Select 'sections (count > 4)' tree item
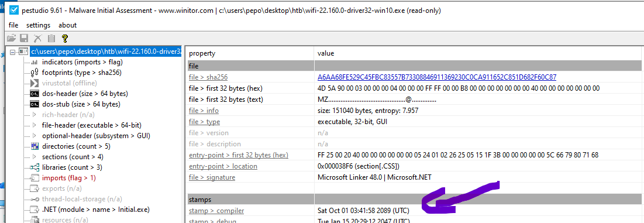Viewport: 644px width, 223px height. pos(73,157)
